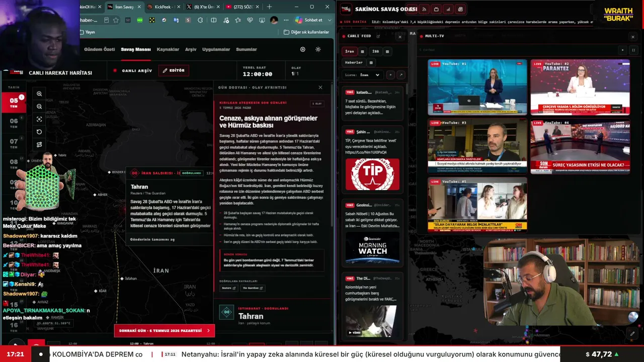Bookmark page with the star icon
Screen dimensions: 644x362
click(x=116, y=20)
